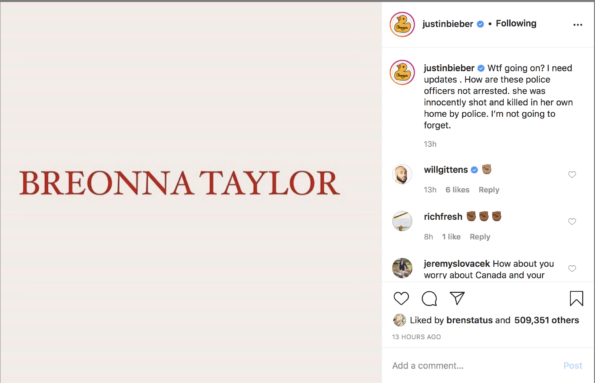Save the post with the bookmark icon

coord(576,298)
